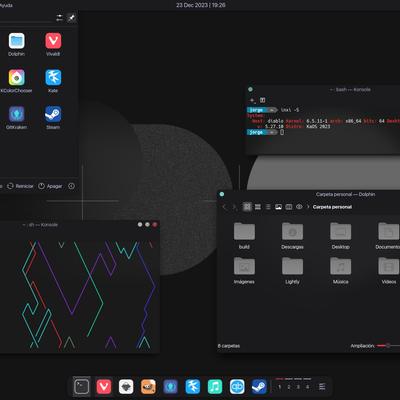400x400 pixels.
Task: Select the Descargas folder
Action: (292, 236)
